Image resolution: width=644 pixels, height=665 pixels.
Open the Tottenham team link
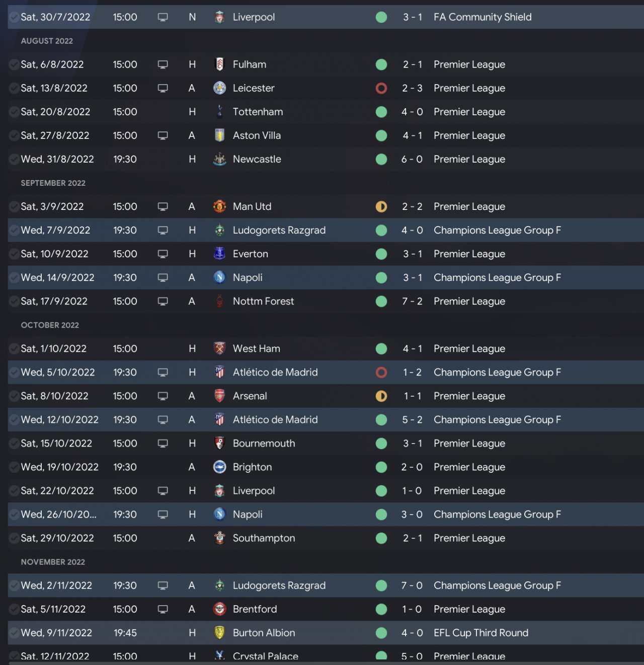[x=258, y=112]
